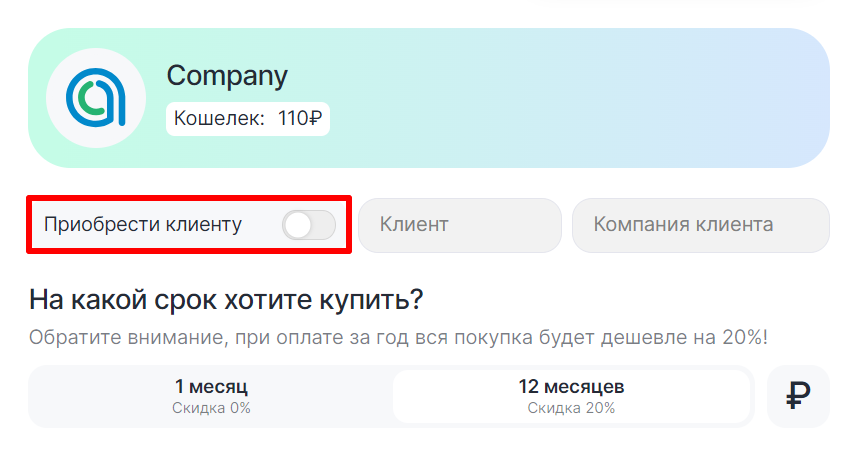Click the "Приобрести клиенту" label text
This screenshot has width=865, height=456.
pyautogui.click(x=143, y=225)
